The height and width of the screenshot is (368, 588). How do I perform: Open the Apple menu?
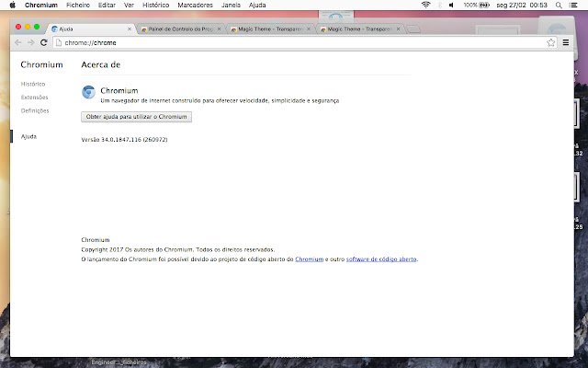[x=12, y=5]
